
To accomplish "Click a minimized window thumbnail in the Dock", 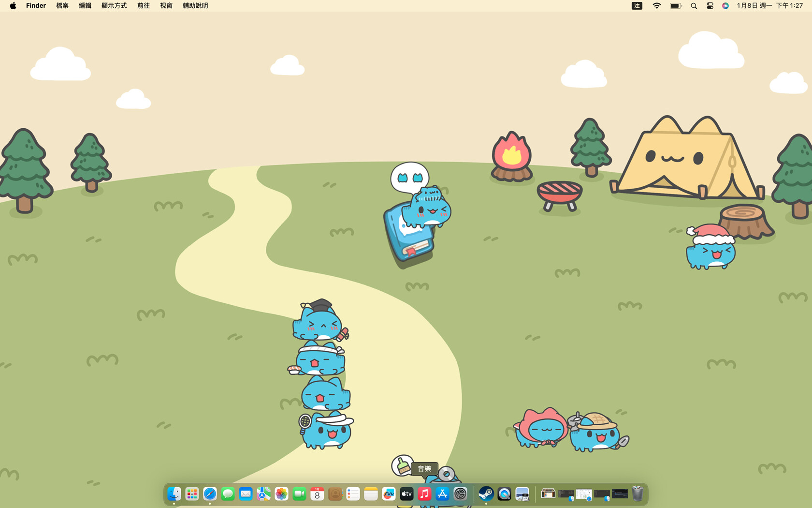I will 548,494.
